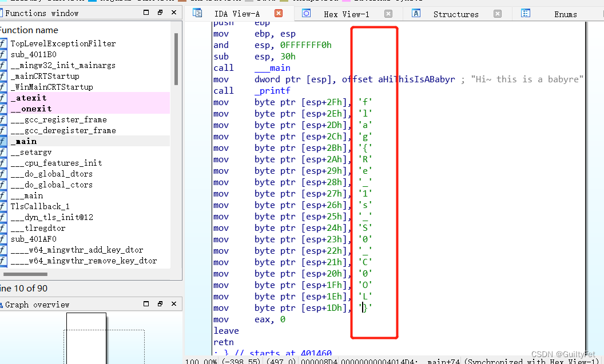This screenshot has height=364, width=604.
Task: Click the Structures tab icon
Action: click(416, 14)
